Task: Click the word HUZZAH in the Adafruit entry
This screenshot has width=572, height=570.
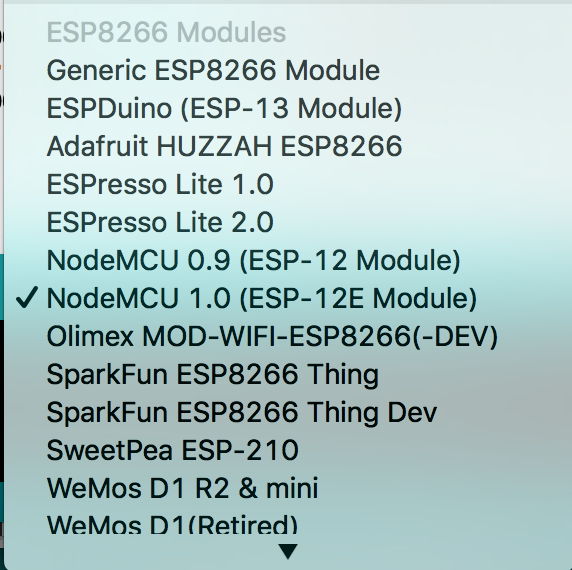Action: (x=214, y=146)
